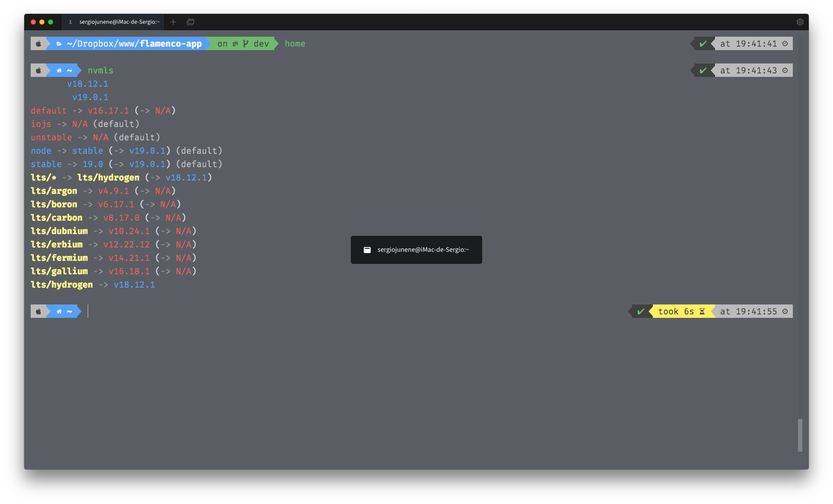Click the clock icon after 19:41:55
The width and height of the screenshot is (833, 504).
(x=785, y=311)
